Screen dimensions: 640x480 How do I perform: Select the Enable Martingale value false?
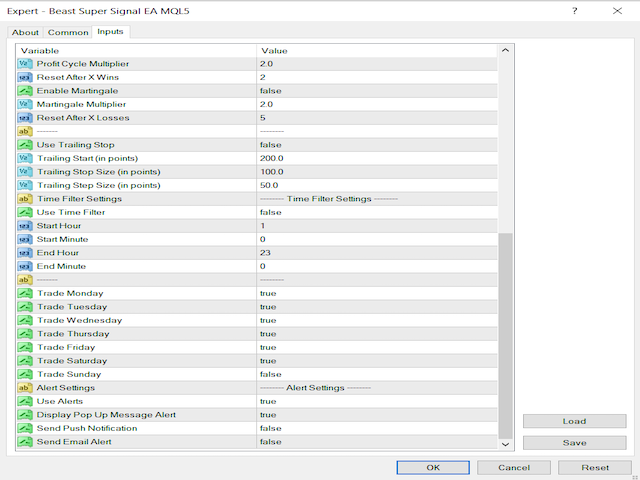click(271, 91)
